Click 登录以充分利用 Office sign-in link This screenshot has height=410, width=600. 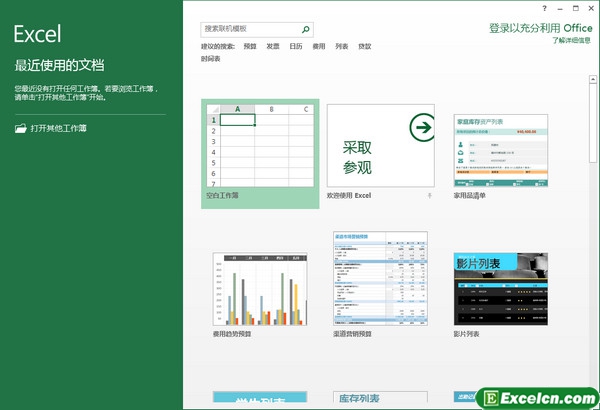click(x=541, y=28)
